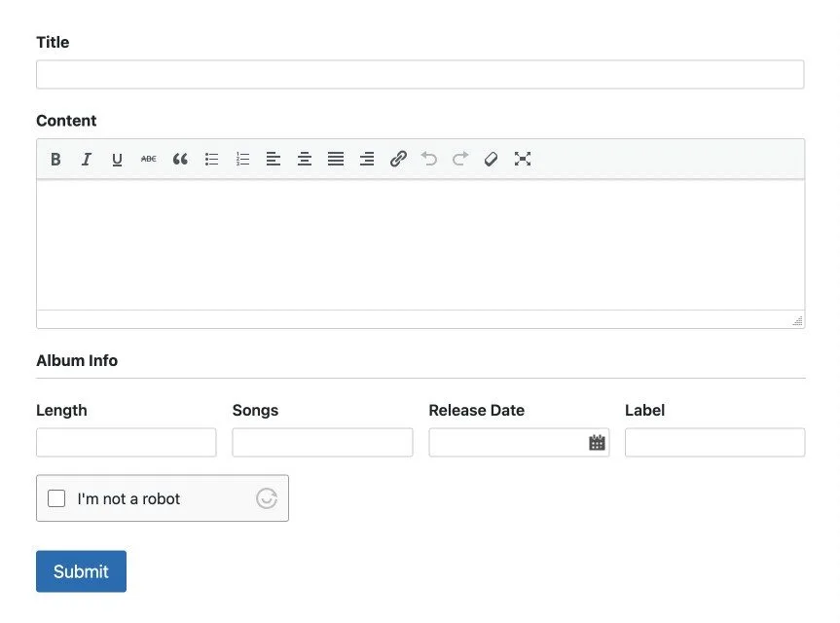
Task: Create a bulleted list
Action: (x=211, y=159)
